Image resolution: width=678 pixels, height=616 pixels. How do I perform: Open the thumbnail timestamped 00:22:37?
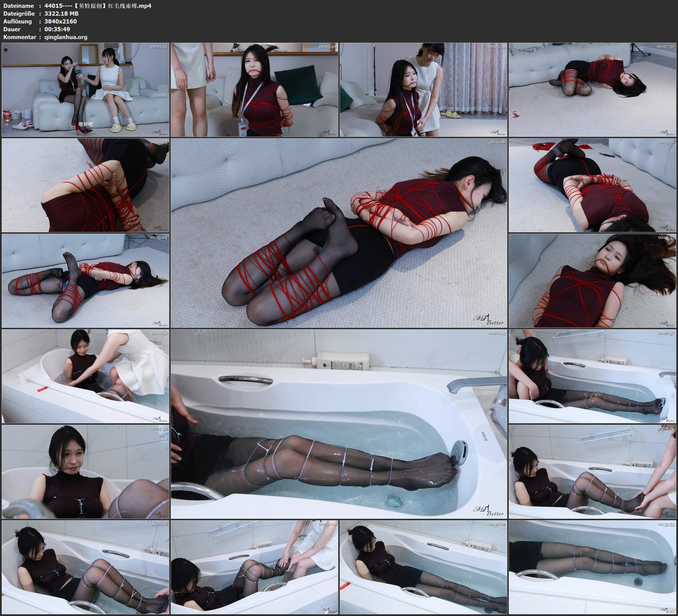[x=592, y=376]
